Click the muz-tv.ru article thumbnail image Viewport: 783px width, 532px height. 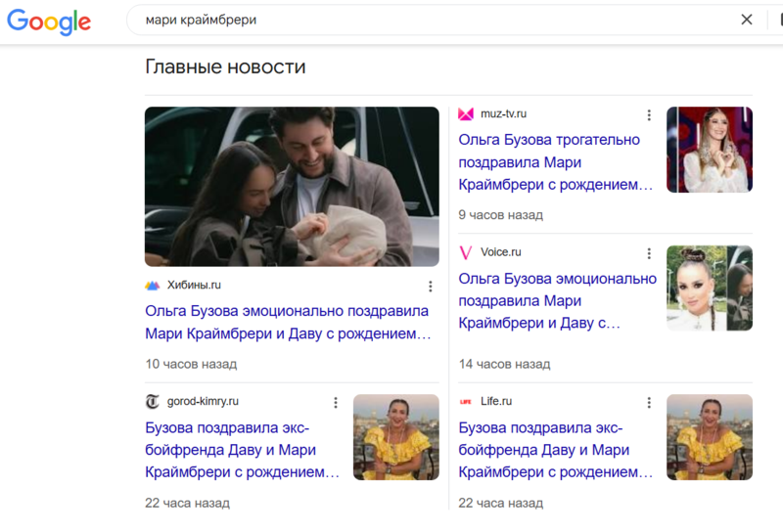[x=710, y=150]
